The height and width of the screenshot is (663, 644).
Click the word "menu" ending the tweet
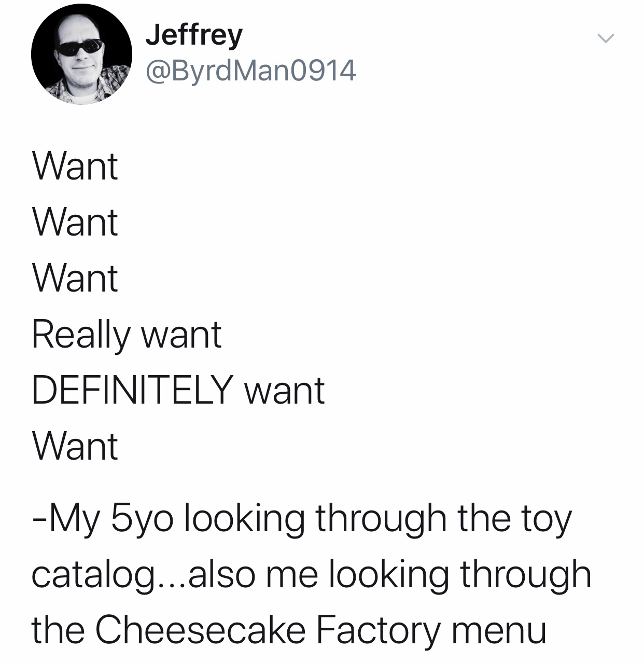coord(499,631)
